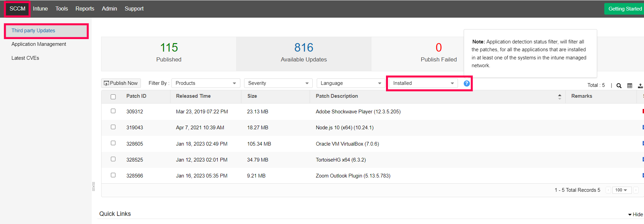Select all patches with header checkbox
This screenshot has width=644, height=224.
113,97
